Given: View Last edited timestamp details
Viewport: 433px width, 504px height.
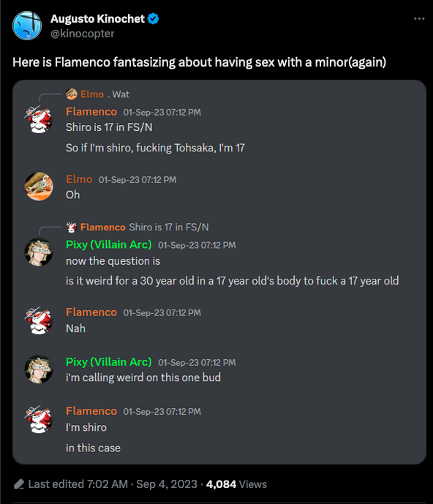Looking at the screenshot, I should click(x=113, y=484).
